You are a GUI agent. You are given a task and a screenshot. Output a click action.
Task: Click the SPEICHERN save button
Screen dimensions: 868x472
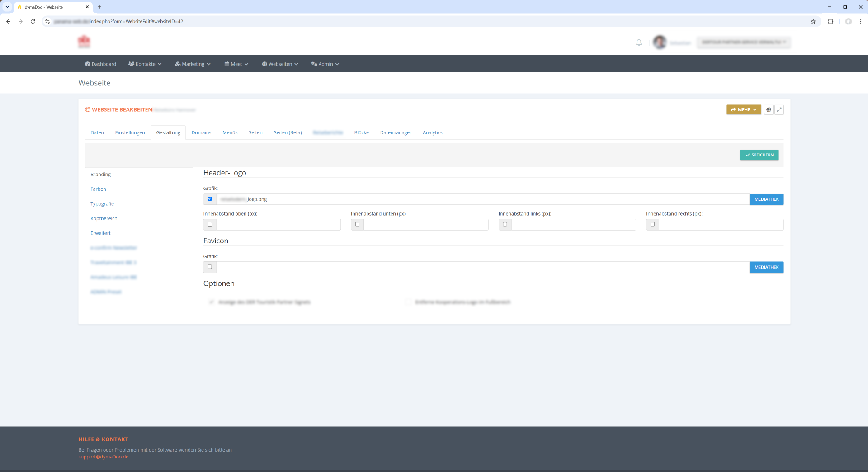(x=759, y=155)
